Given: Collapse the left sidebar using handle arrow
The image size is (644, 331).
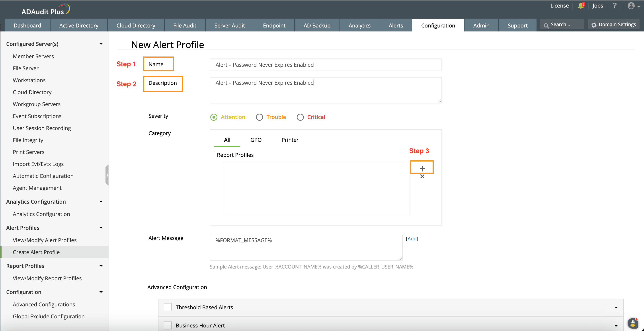Looking at the screenshot, I should [x=107, y=175].
